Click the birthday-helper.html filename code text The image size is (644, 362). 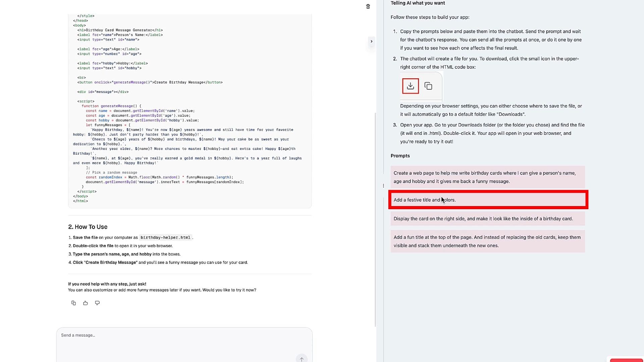click(165, 238)
